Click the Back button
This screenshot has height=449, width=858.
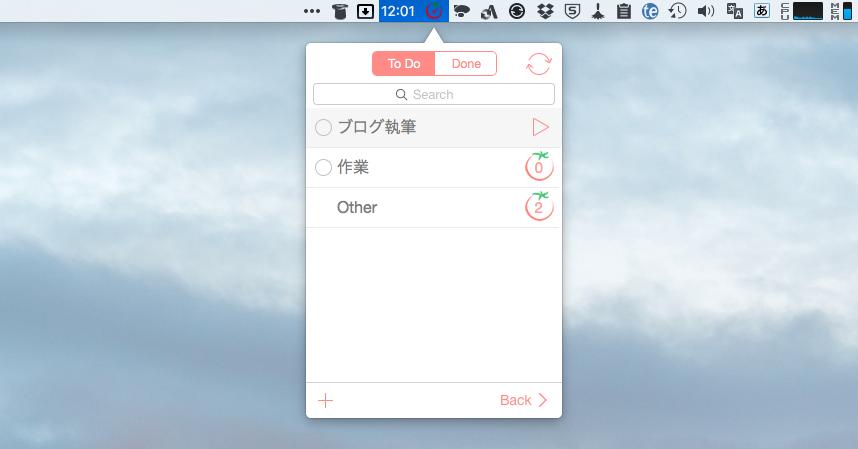point(523,400)
